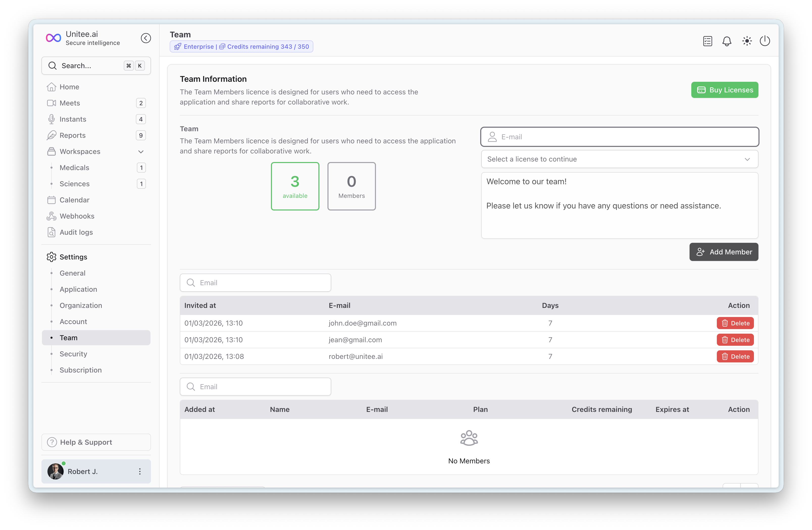
Task: Click the Settings gear icon
Action: [x=51, y=257]
